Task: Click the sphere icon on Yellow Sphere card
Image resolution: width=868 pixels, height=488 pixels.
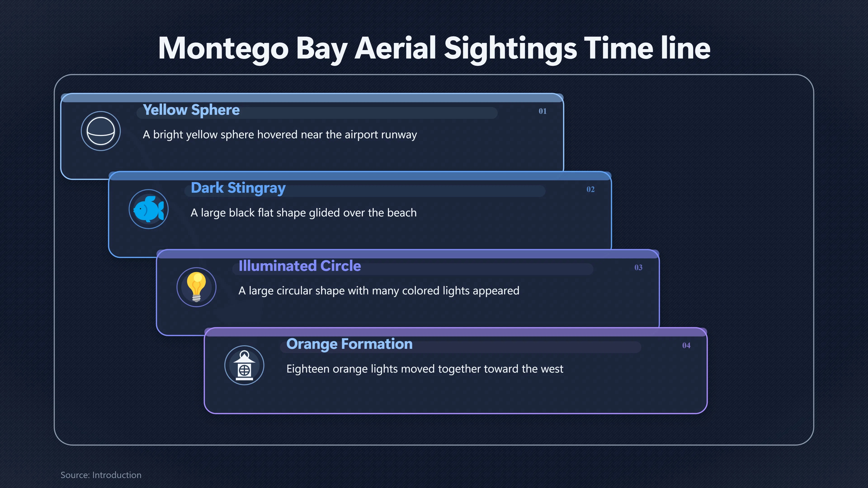Action: [100, 131]
